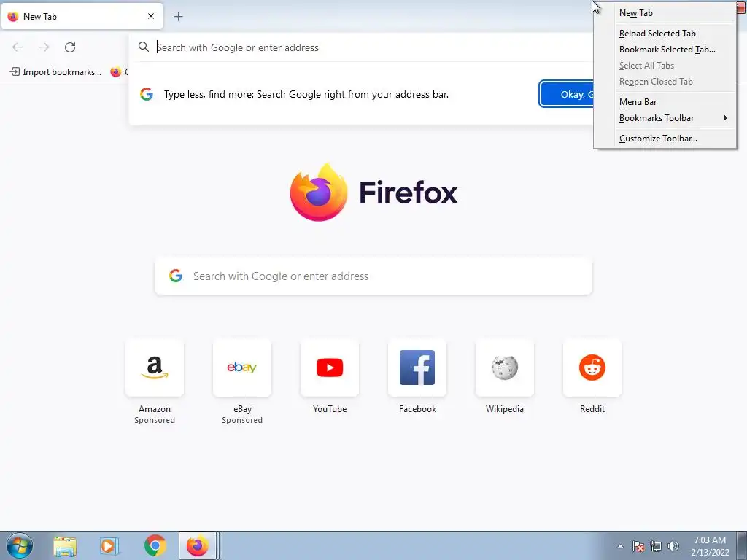
Task: Open the Wikipedia shortcut tile
Action: click(x=505, y=367)
